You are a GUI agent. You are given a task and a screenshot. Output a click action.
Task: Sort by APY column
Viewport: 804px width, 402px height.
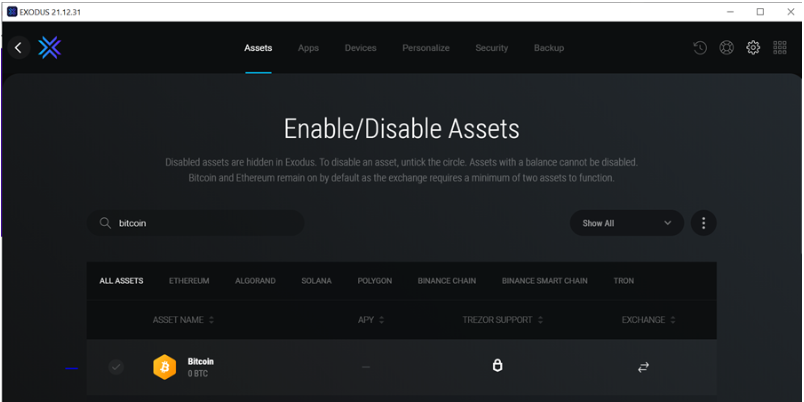(x=371, y=320)
